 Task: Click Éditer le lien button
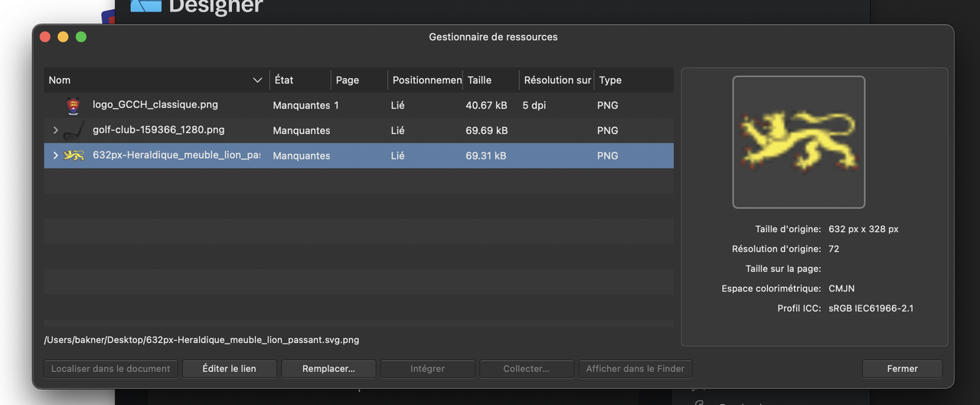[x=229, y=369]
